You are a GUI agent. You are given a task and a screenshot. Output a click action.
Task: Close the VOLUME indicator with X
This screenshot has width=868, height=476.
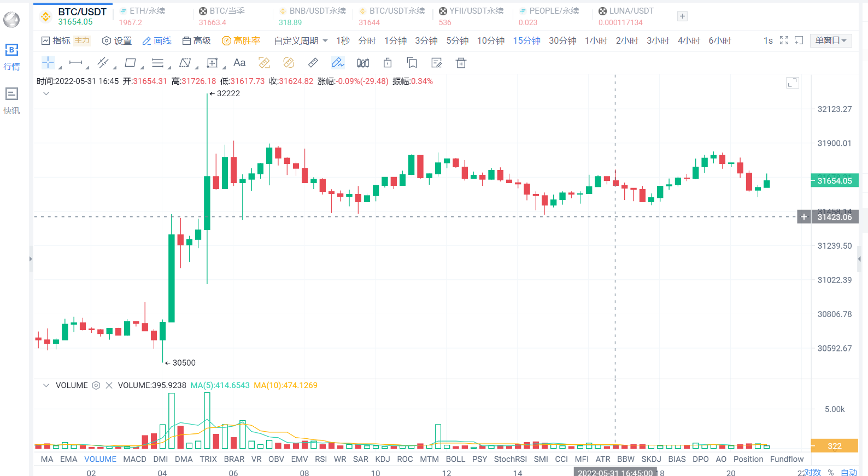click(x=109, y=385)
